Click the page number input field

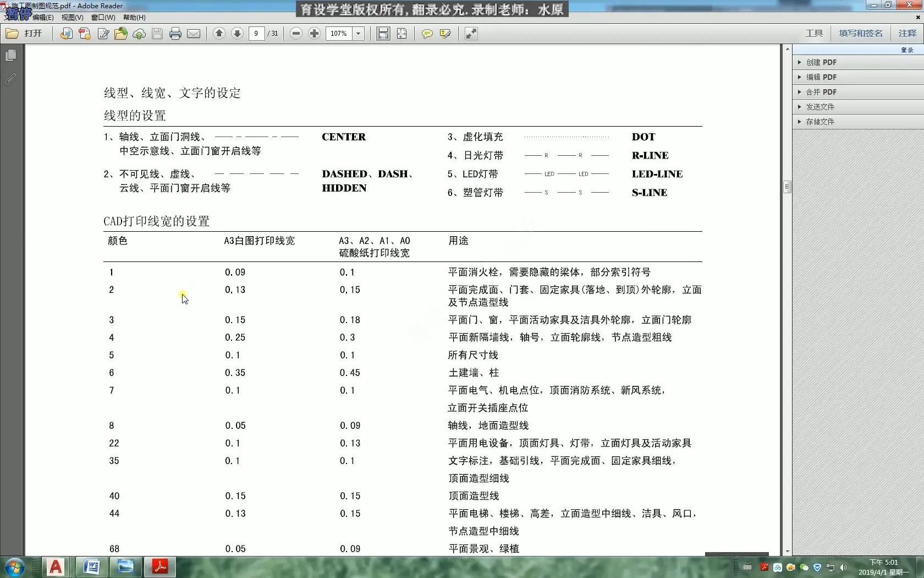256,34
